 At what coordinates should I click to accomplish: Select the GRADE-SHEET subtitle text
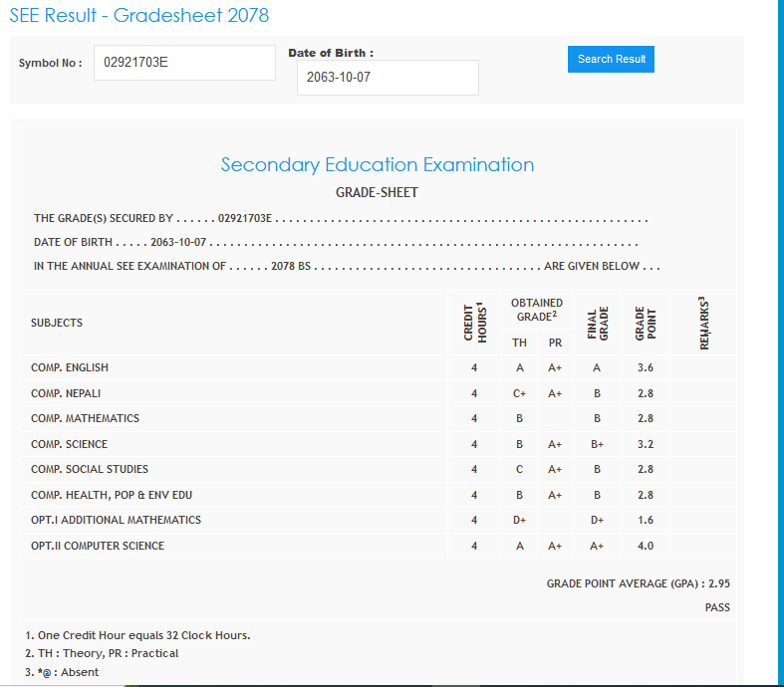tap(377, 192)
